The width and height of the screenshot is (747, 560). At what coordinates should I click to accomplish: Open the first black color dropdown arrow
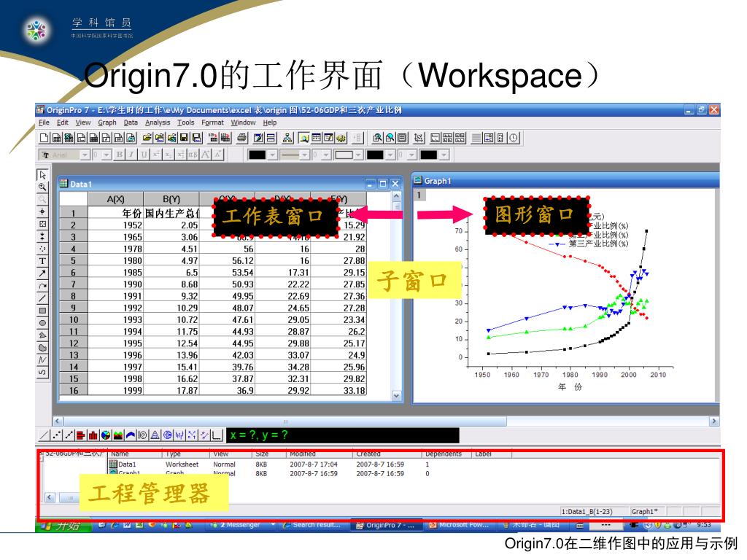tap(273, 155)
